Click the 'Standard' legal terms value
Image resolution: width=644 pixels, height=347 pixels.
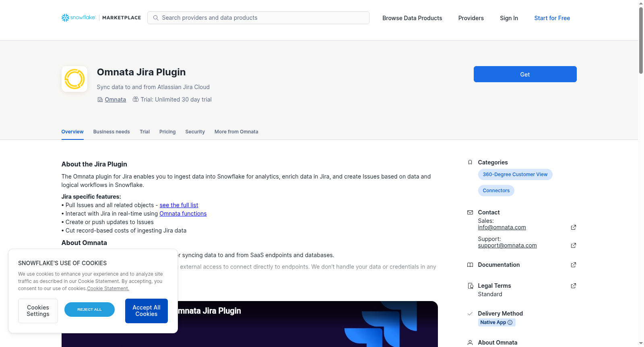pyautogui.click(x=490, y=294)
